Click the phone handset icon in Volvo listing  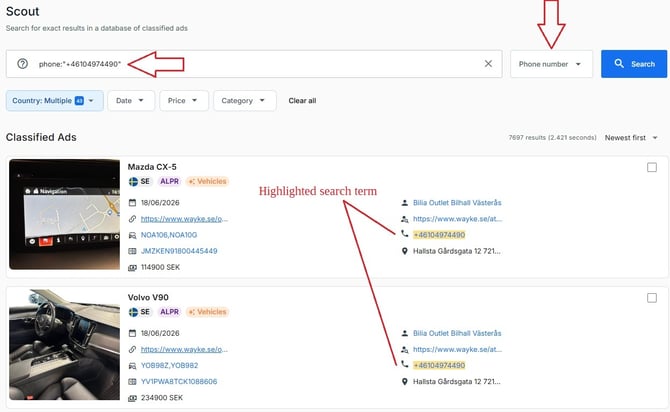click(x=405, y=364)
